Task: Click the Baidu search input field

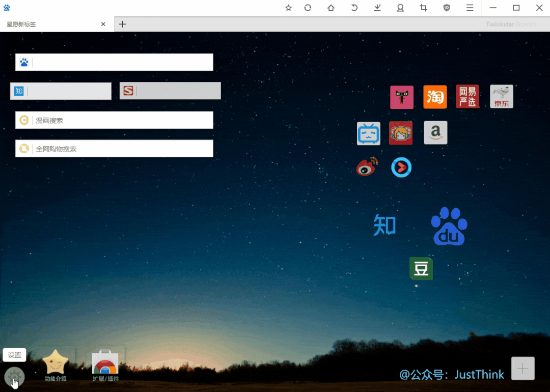Action: (115, 63)
